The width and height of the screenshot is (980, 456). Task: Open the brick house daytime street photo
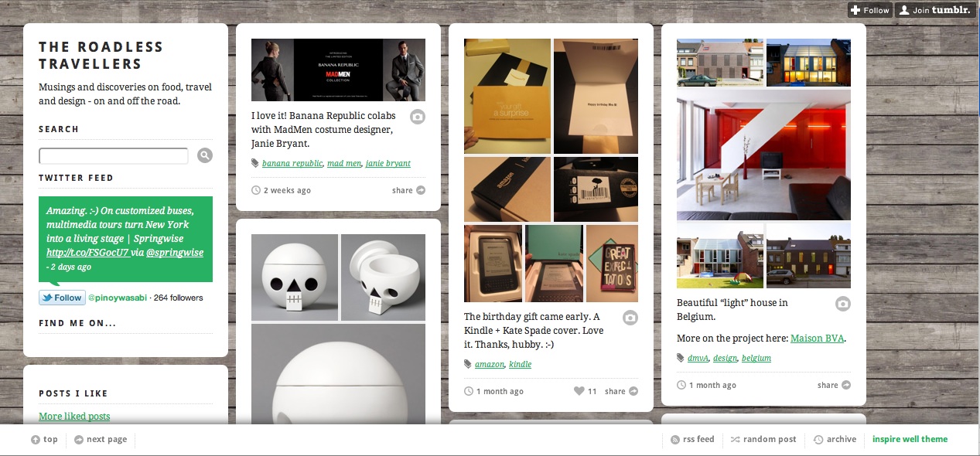click(x=720, y=63)
